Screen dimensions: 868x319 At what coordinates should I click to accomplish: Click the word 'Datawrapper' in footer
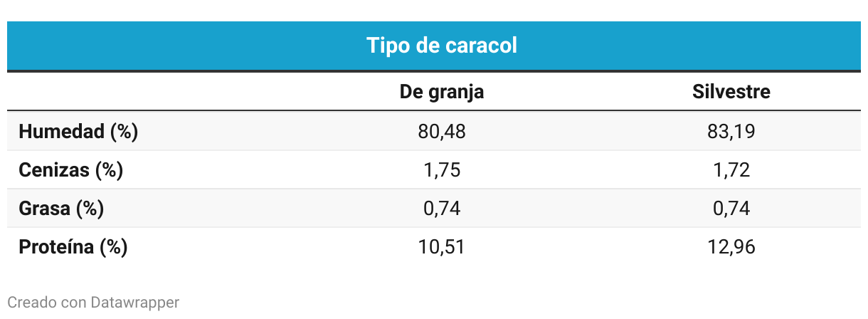coord(134,303)
